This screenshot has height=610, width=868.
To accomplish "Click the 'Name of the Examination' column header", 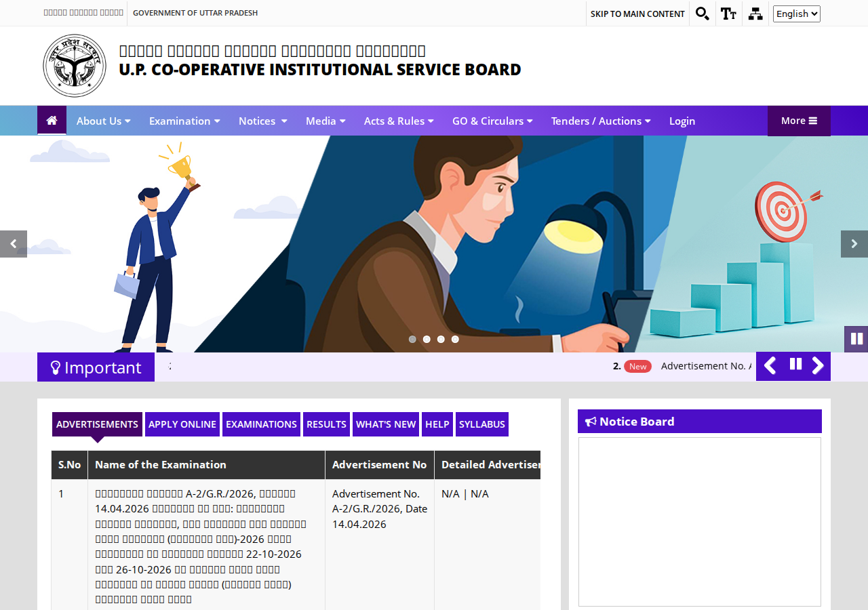I will tap(206, 465).
